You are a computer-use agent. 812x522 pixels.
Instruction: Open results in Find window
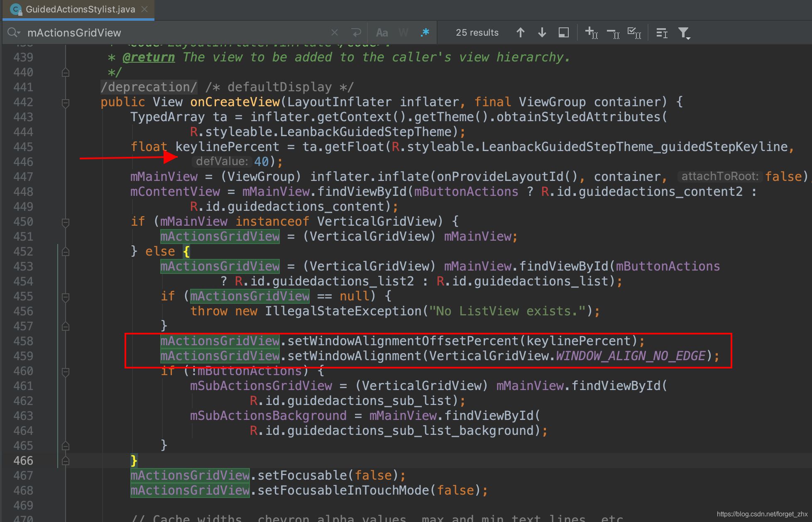pyautogui.click(x=564, y=32)
